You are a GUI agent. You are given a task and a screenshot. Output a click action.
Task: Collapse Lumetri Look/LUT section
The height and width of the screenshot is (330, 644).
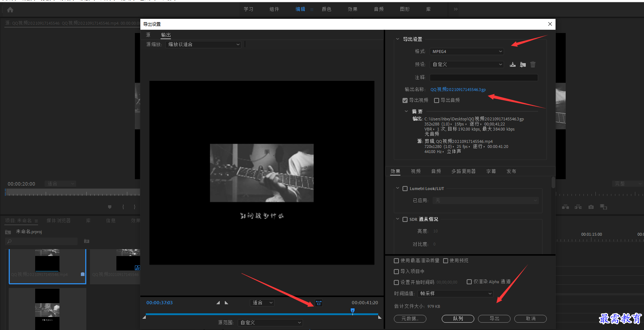click(397, 188)
